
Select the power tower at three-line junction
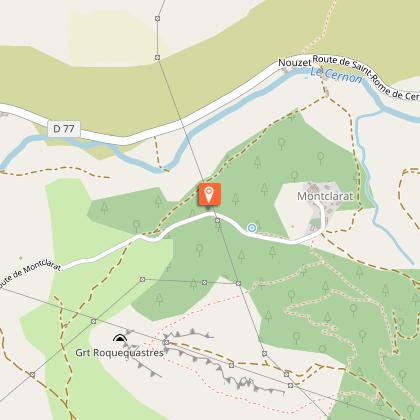238,283
